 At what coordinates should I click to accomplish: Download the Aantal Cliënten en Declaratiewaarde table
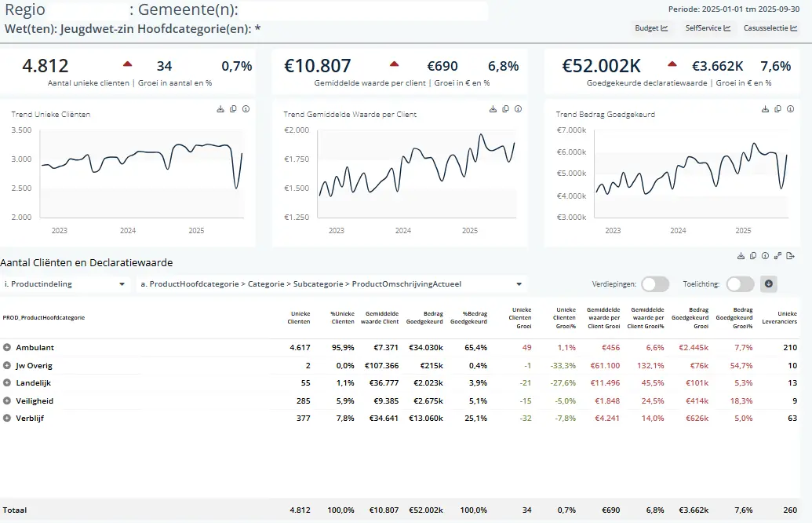tap(741, 256)
